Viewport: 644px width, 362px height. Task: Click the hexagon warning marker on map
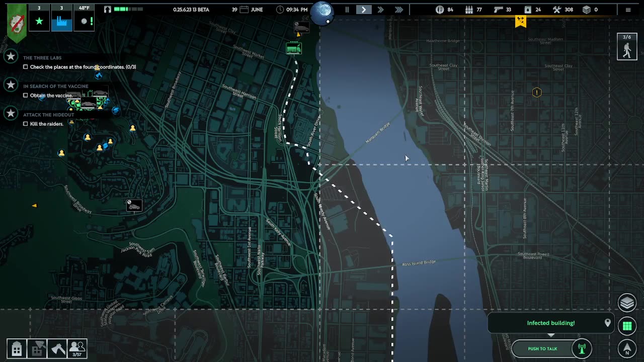tap(537, 93)
